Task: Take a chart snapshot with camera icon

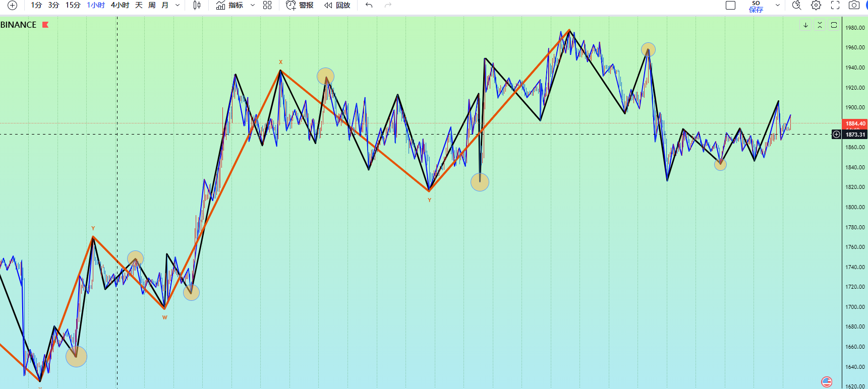Action: tap(854, 6)
